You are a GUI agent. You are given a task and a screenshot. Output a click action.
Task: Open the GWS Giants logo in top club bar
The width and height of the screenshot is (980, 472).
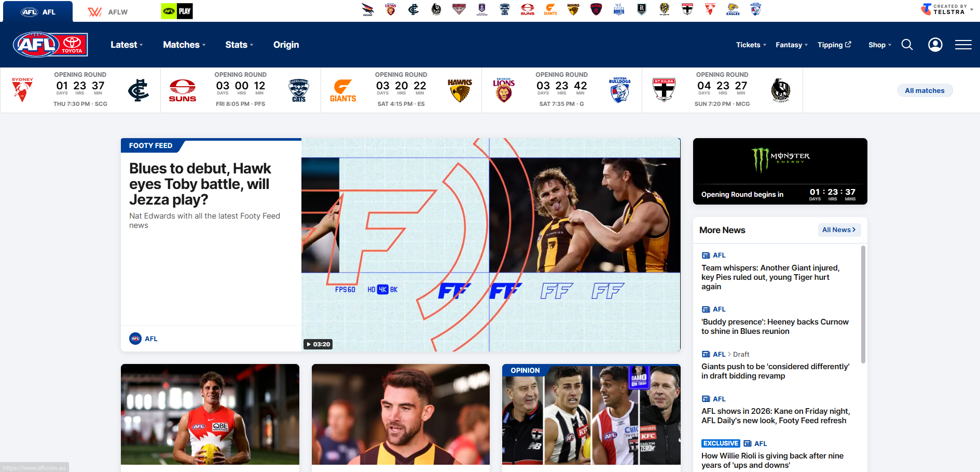point(550,10)
